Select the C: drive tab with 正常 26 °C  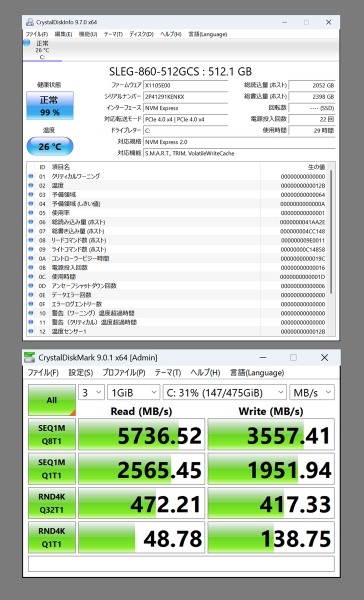pos(42,50)
